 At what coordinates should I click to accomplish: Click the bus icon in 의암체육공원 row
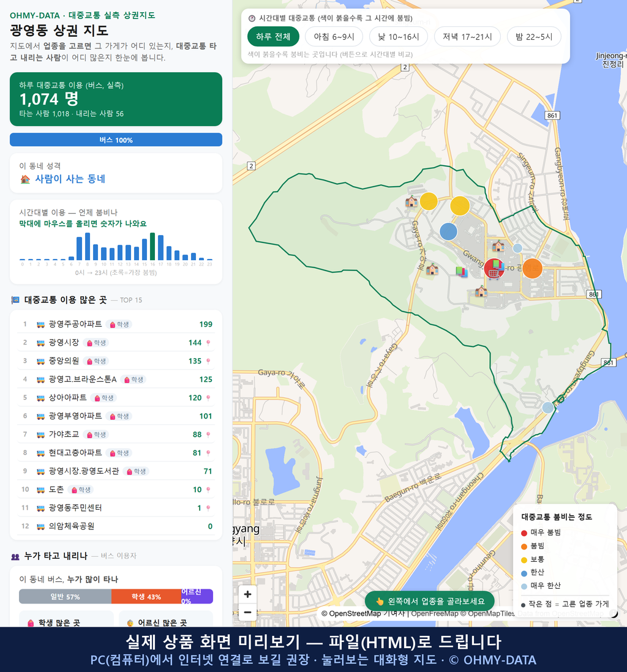[x=41, y=526]
